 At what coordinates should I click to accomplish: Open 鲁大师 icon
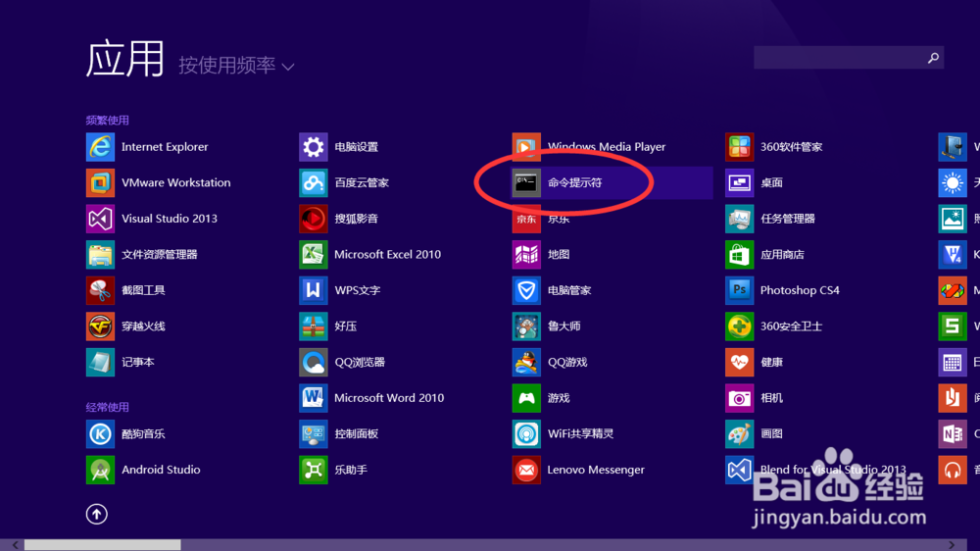pyautogui.click(x=526, y=326)
